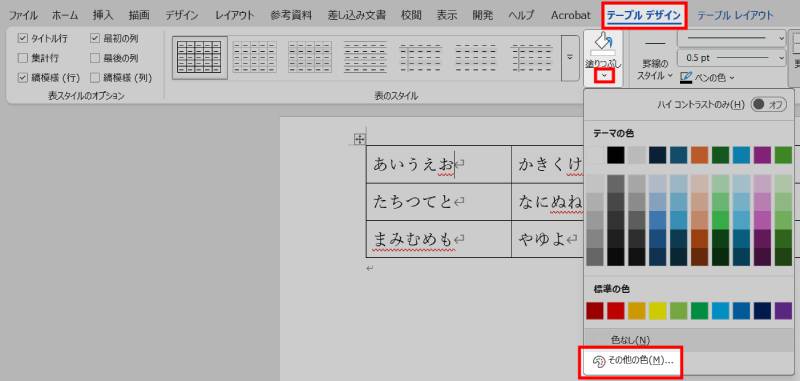Viewport: 800px width, 381px height.
Task: Select 色なし(N) option
Action: pyautogui.click(x=630, y=340)
